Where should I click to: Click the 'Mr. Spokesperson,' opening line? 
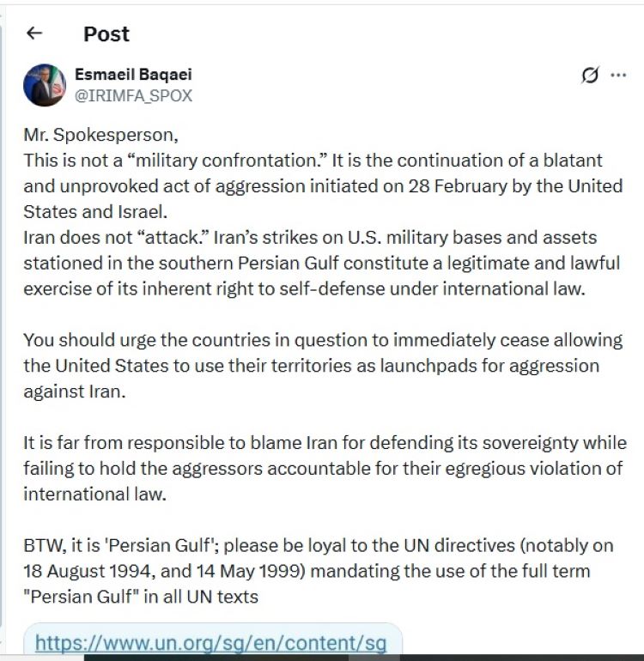point(100,135)
